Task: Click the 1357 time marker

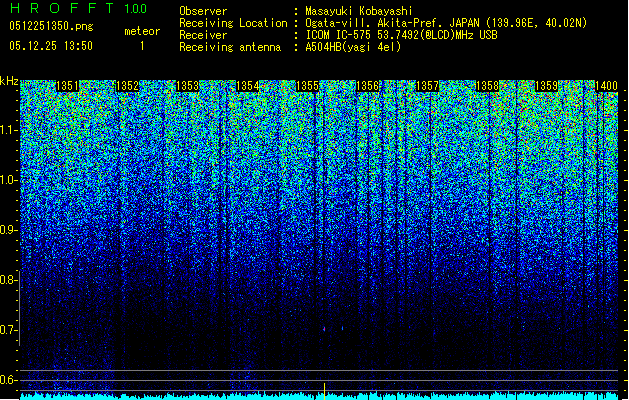Action: click(427, 86)
